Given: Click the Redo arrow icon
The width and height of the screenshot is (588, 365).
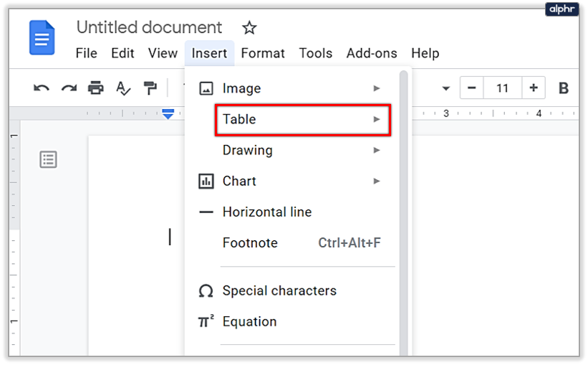Looking at the screenshot, I should tap(69, 88).
